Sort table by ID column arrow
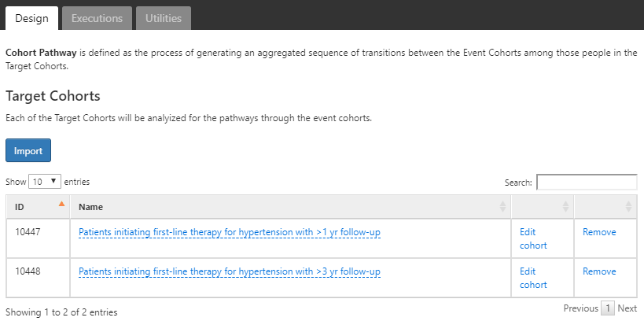Screen dimensions: 644x321 [61, 204]
